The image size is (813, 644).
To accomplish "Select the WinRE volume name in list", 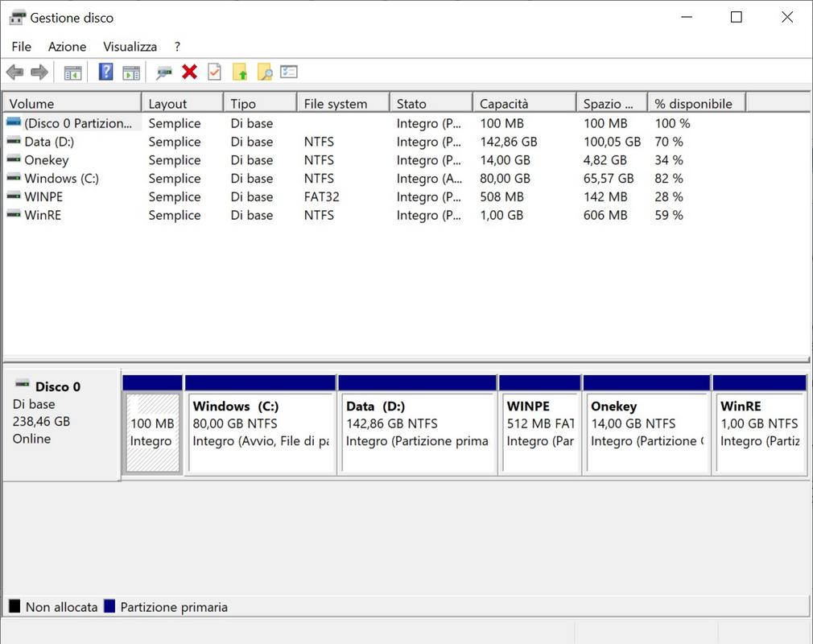I will (43, 215).
